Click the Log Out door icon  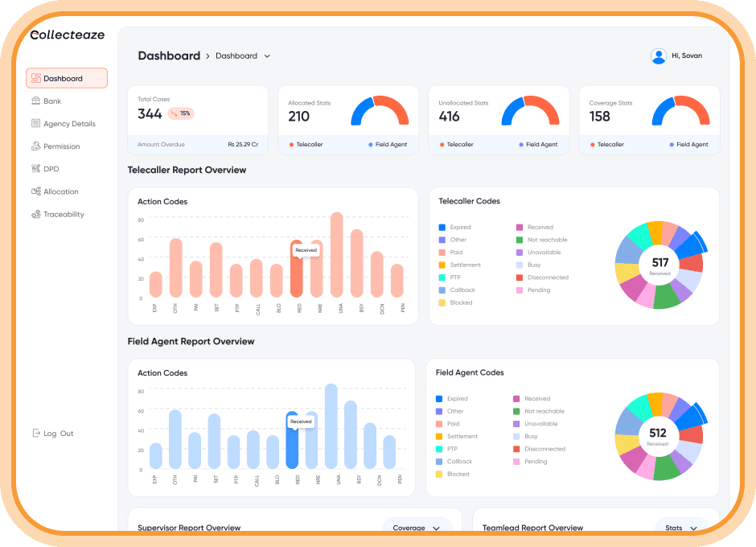click(36, 433)
